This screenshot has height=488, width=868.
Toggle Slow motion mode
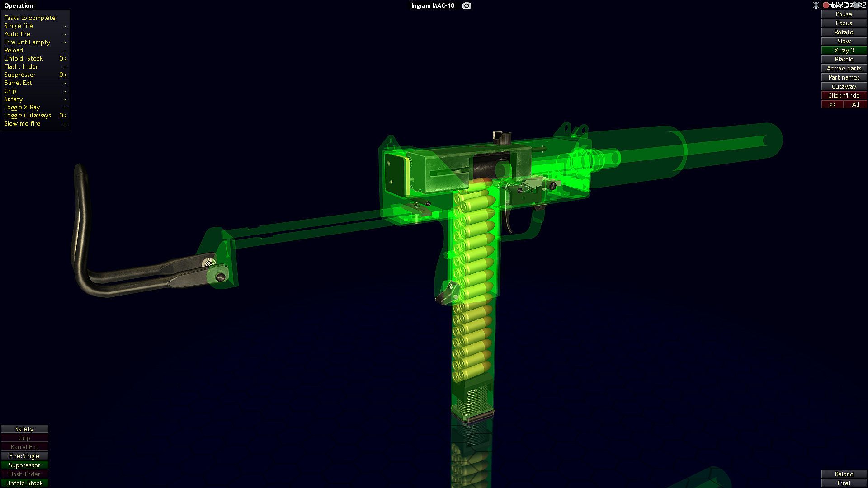coord(844,41)
